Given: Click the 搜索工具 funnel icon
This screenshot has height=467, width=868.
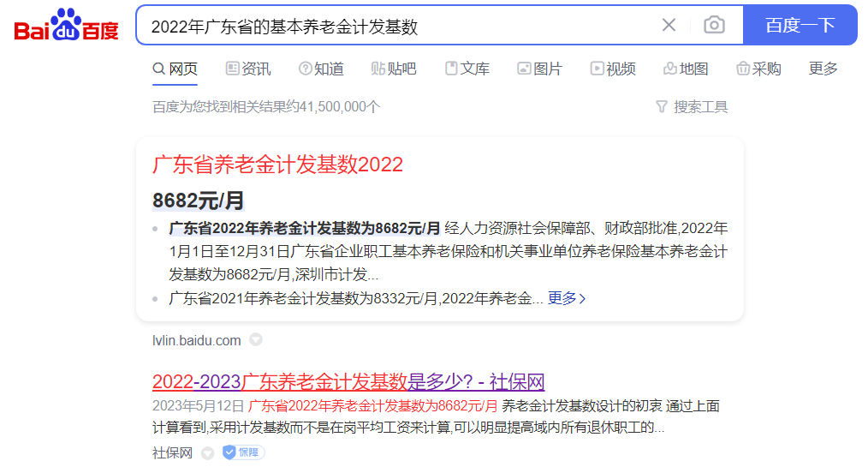Looking at the screenshot, I should pos(662,107).
